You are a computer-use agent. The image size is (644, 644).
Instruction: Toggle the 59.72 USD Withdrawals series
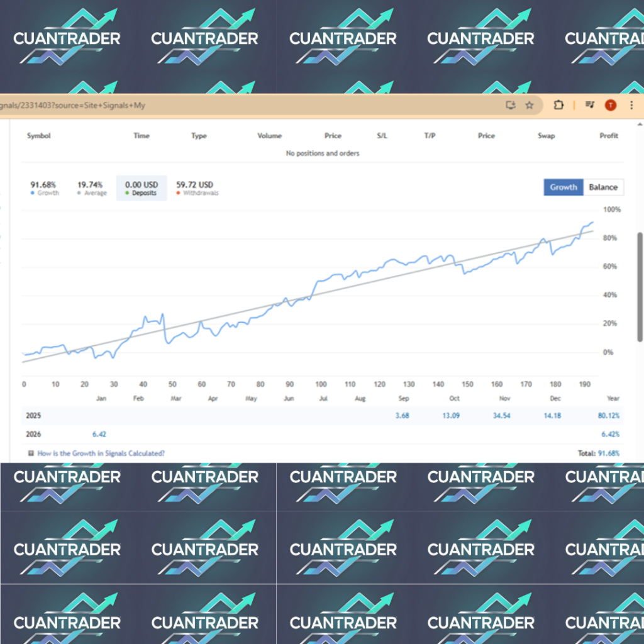(x=197, y=188)
